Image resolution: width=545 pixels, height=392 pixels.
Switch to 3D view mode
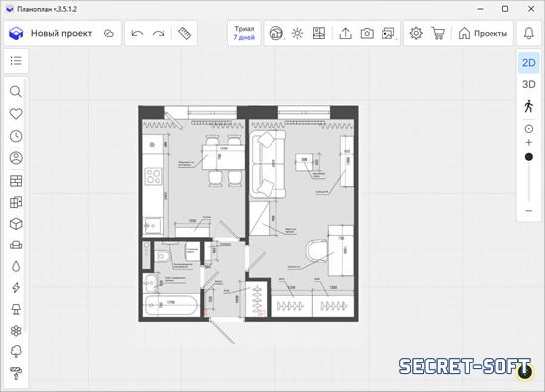pos(529,84)
